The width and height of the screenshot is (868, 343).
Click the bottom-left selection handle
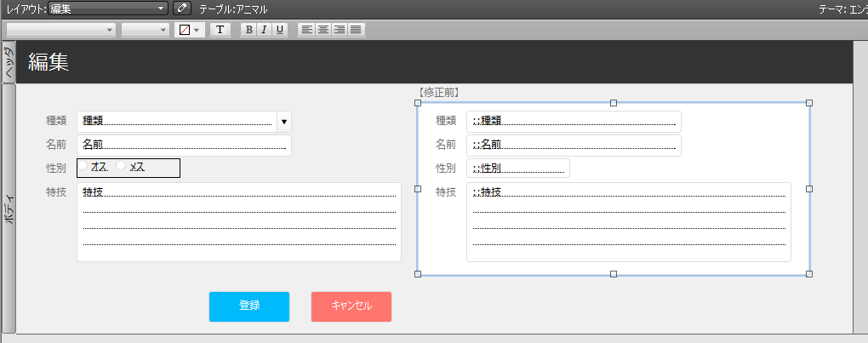(418, 274)
